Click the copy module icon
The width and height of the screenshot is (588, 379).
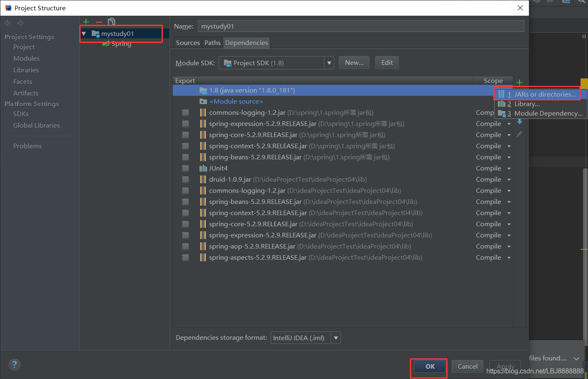[111, 22]
